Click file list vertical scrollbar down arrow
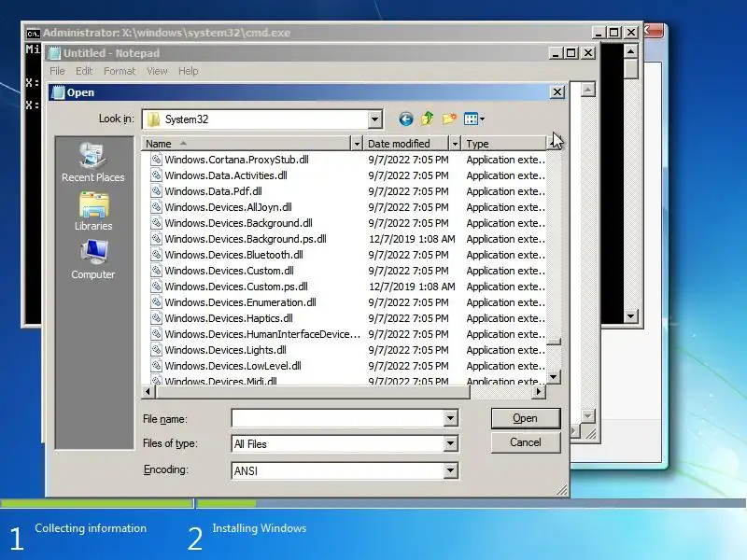The width and height of the screenshot is (747, 560). [553, 377]
